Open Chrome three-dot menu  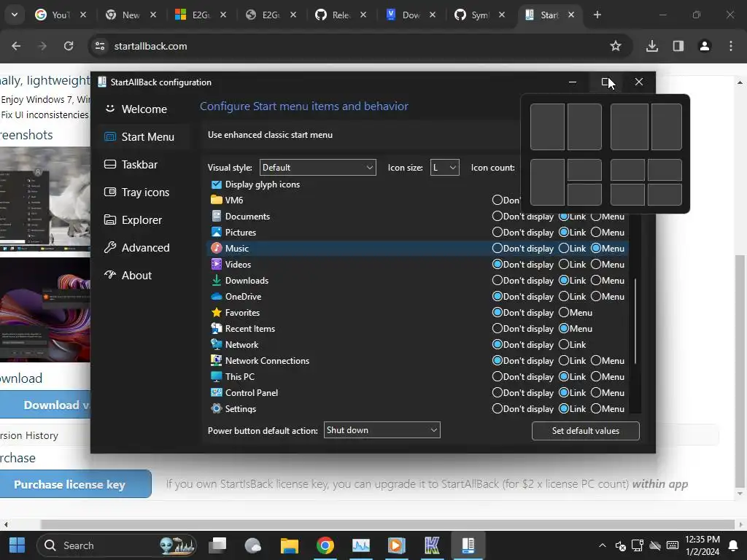click(x=731, y=46)
